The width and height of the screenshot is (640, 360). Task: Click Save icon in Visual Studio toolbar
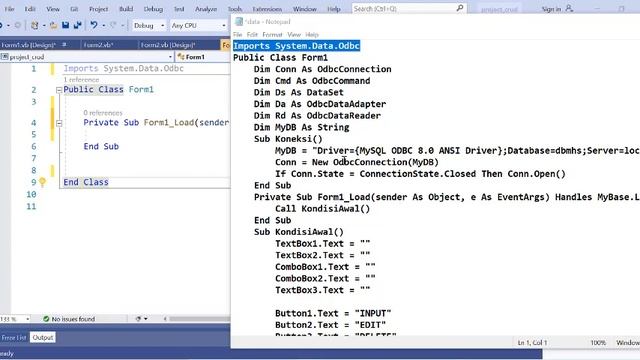[65, 25]
